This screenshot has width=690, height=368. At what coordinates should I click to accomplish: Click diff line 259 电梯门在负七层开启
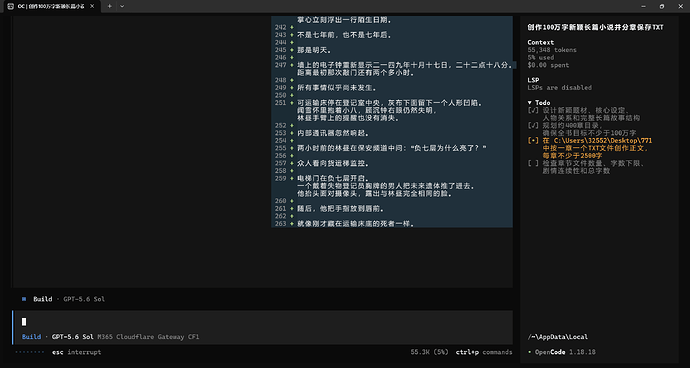[x=386, y=186]
